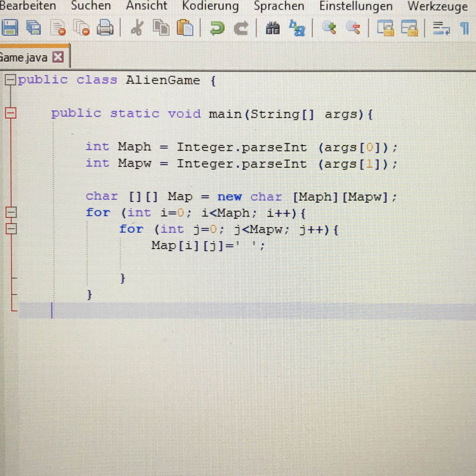This screenshot has height=476, width=476.
Task: Click the Redo arrow icon
Action: tap(241, 28)
